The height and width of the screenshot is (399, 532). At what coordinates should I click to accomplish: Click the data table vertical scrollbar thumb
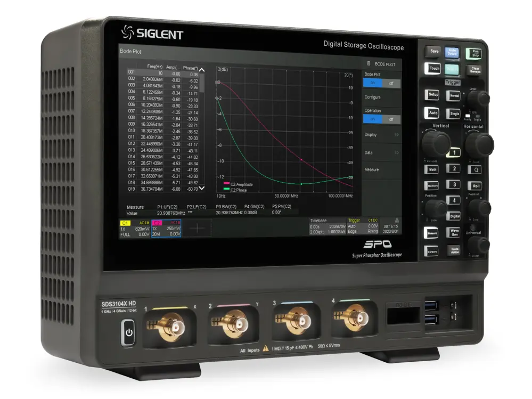pyautogui.click(x=201, y=83)
